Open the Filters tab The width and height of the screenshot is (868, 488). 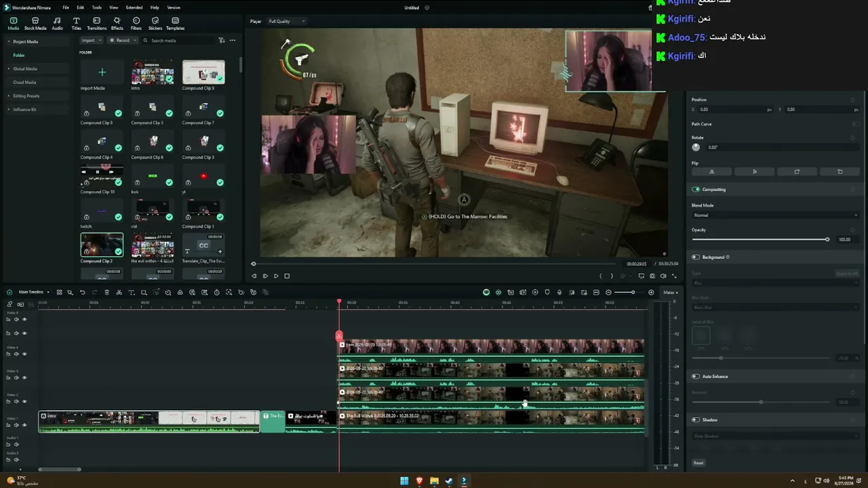pos(136,24)
